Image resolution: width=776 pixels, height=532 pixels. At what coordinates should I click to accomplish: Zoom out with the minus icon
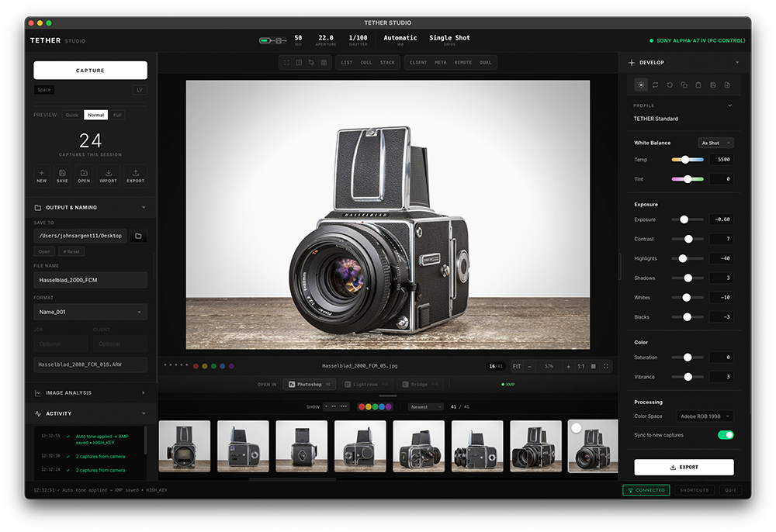(529, 366)
